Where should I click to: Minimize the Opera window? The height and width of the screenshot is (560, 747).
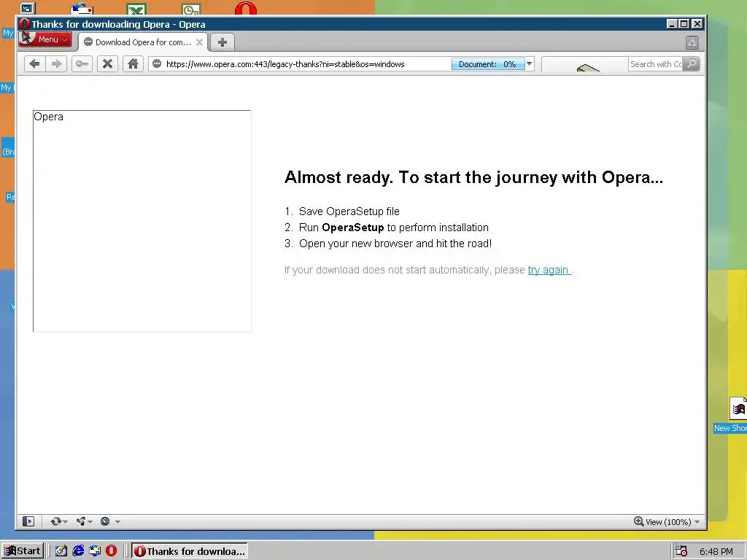coord(672,24)
